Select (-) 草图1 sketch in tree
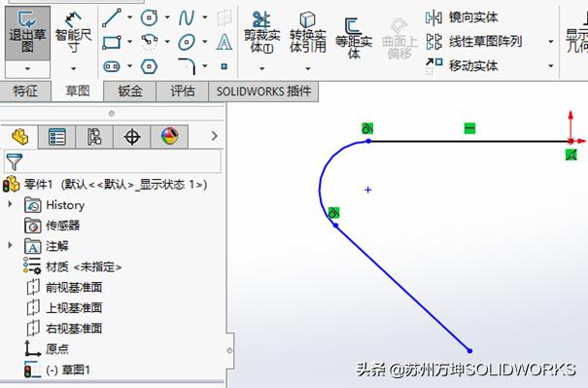Screen dimensions: 588x388 point(57,370)
